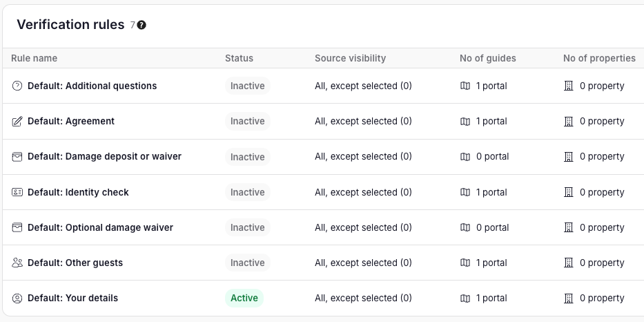This screenshot has width=644, height=322.
Task: Click the Other guests people icon
Action: (17, 263)
